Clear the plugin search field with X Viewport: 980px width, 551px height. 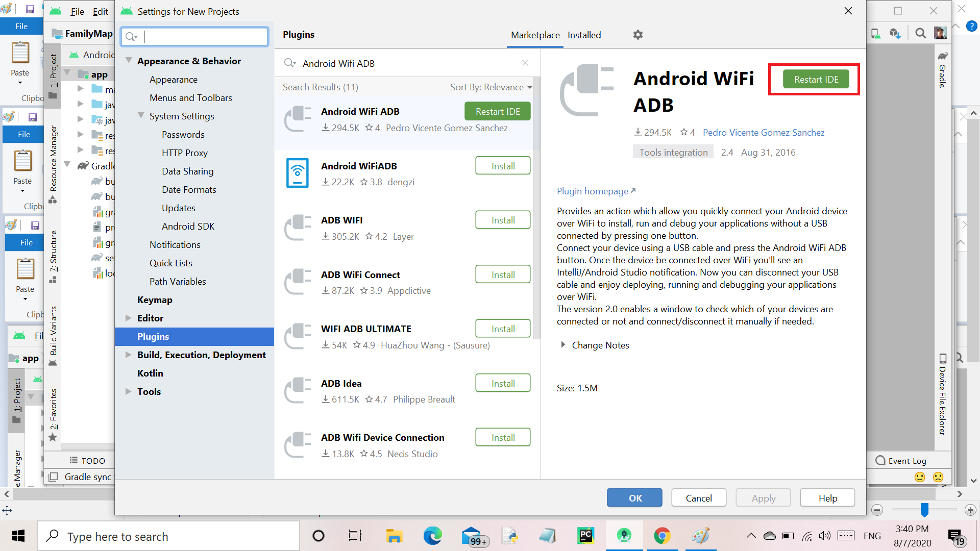[x=525, y=63]
